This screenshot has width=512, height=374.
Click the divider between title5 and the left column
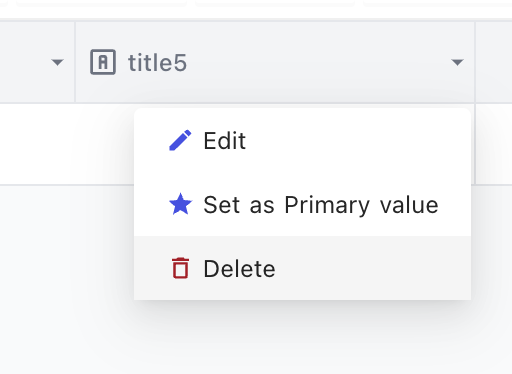coord(75,62)
